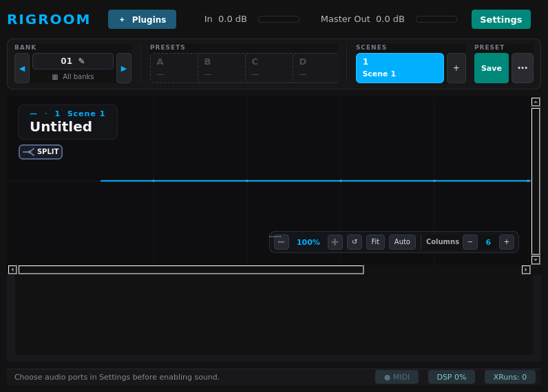Open the Plugins browser

click(142, 19)
